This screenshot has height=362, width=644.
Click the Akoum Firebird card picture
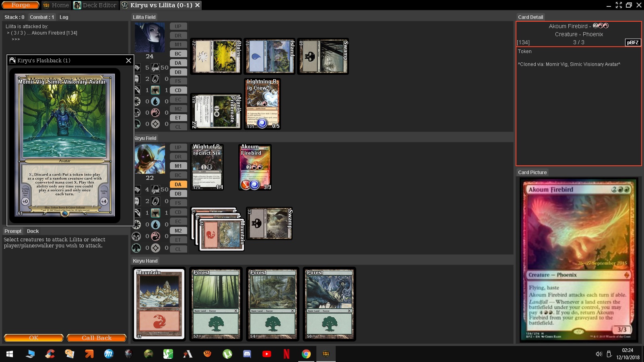tap(578, 260)
